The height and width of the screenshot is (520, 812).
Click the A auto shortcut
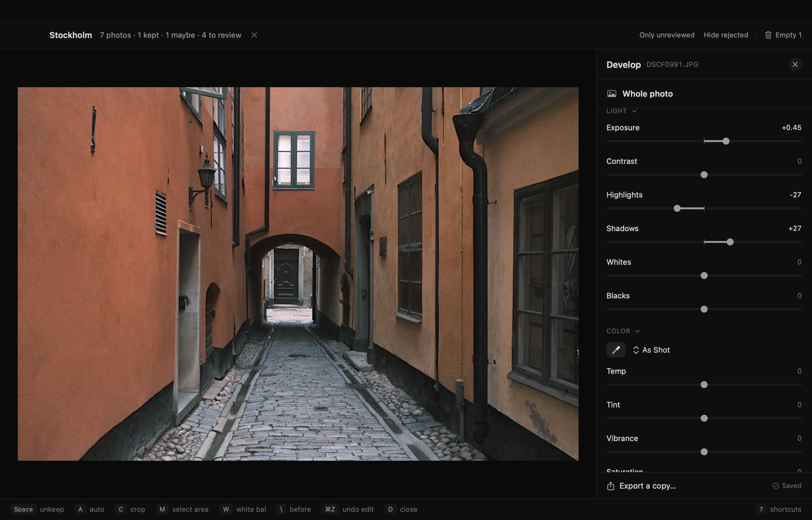tap(89, 509)
